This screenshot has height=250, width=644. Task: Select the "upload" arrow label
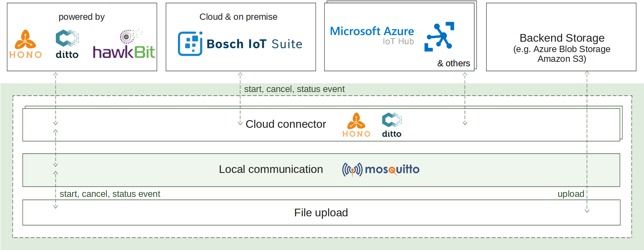point(571,194)
